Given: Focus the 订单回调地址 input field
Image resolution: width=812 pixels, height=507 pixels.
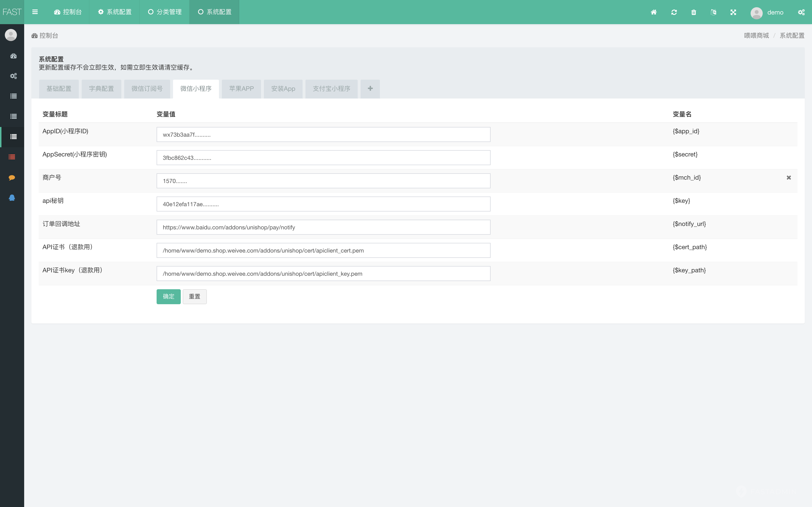Looking at the screenshot, I should [323, 227].
